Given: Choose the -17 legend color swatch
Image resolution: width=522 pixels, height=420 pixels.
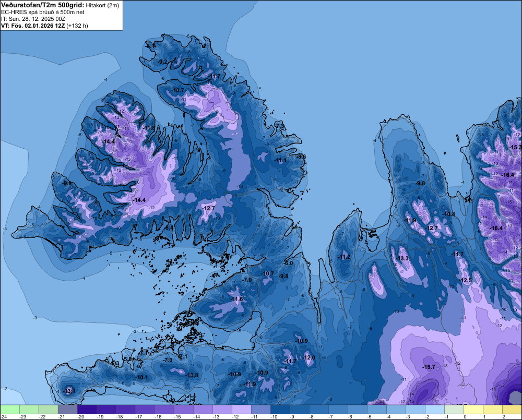Looking at the screenshot, I should [x=145, y=409].
